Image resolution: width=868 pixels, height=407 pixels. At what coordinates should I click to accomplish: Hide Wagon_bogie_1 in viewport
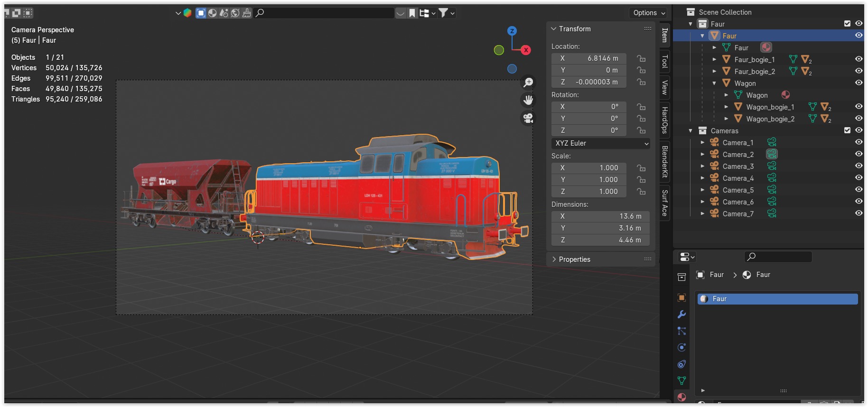tap(859, 107)
